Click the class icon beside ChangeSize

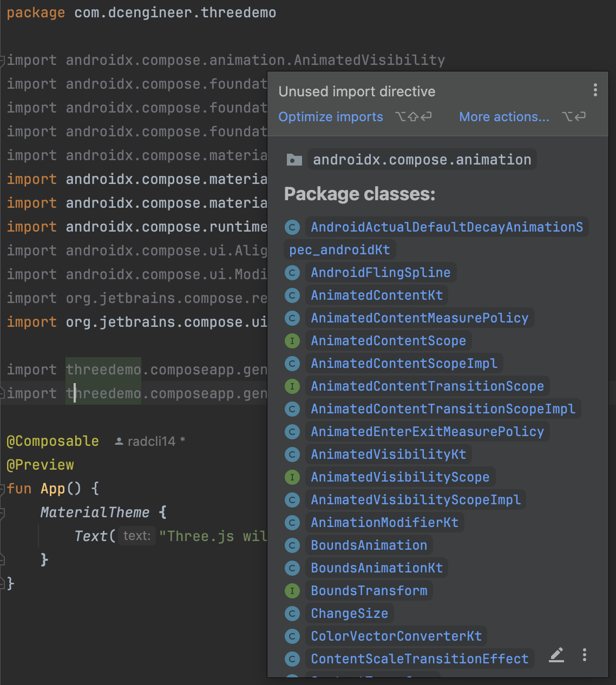pyautogui.click(x=292, y=614)
